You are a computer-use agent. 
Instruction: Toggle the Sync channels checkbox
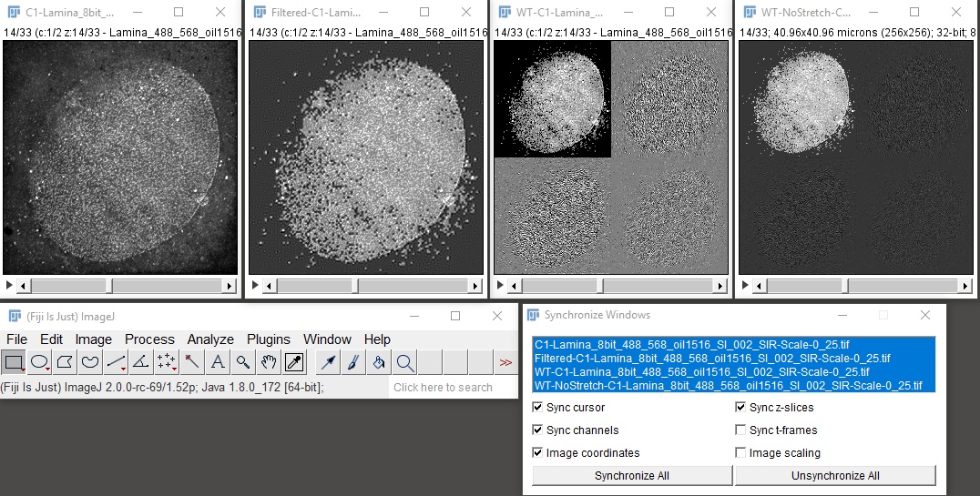(537, 430)
